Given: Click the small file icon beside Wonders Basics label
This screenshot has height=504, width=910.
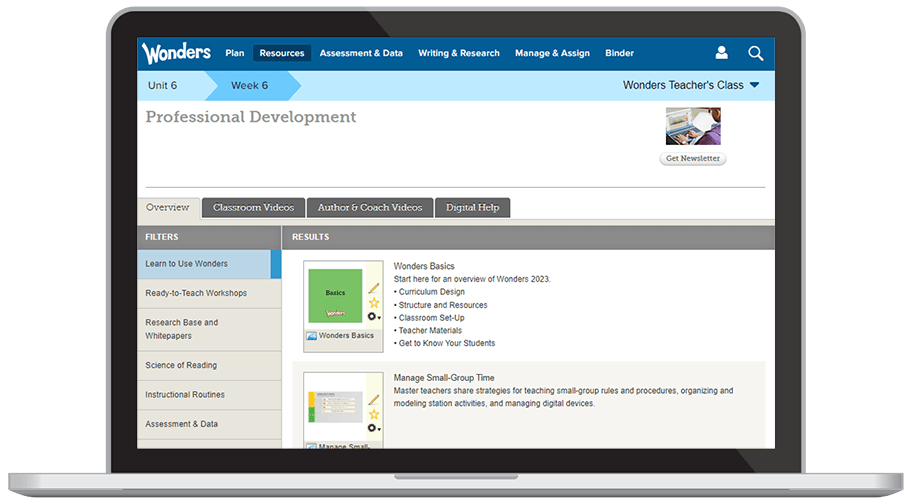Looking at the screenshot, I should [312, 336].
